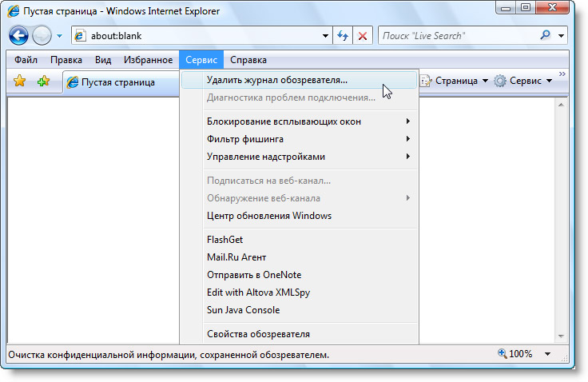The width and height of the screenshot is (588, 382).
Task: Select Edit with Altova XMLSpy
Action: coord(299,292)
